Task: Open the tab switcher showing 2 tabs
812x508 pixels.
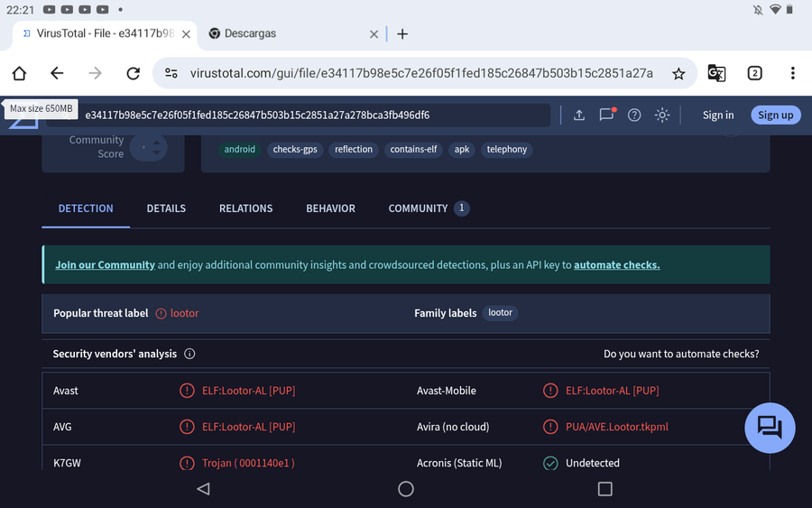Action: pyautogui.click(x=754, y=73)
